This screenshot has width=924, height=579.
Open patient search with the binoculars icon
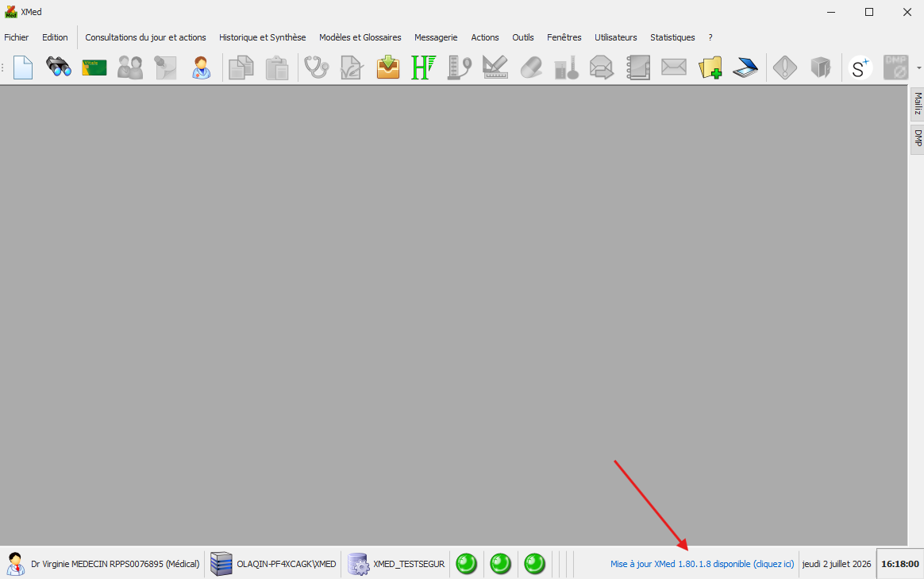58,68
